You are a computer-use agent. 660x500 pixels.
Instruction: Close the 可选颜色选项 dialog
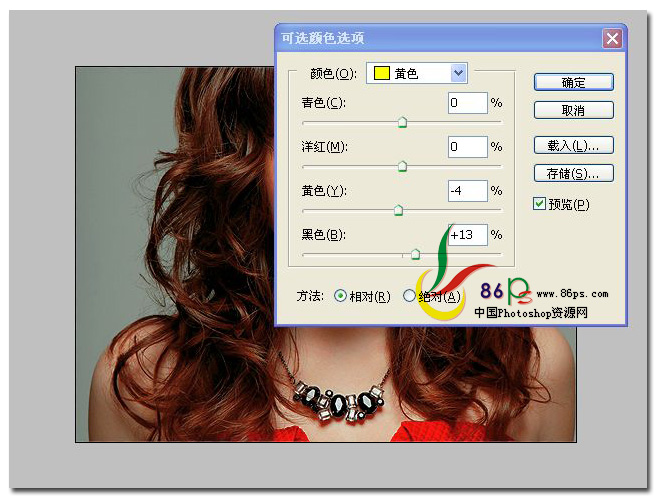(x=612, y=38)
